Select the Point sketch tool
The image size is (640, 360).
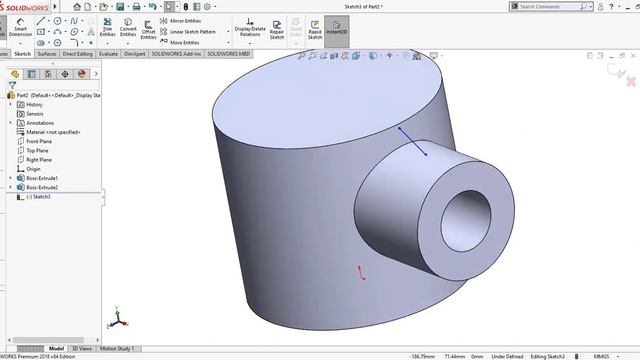91,42
